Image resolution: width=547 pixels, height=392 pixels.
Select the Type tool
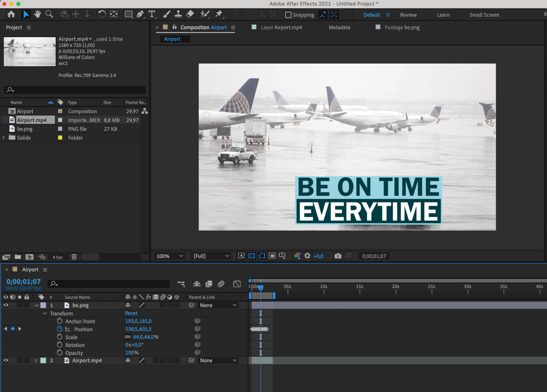(152, 14)
